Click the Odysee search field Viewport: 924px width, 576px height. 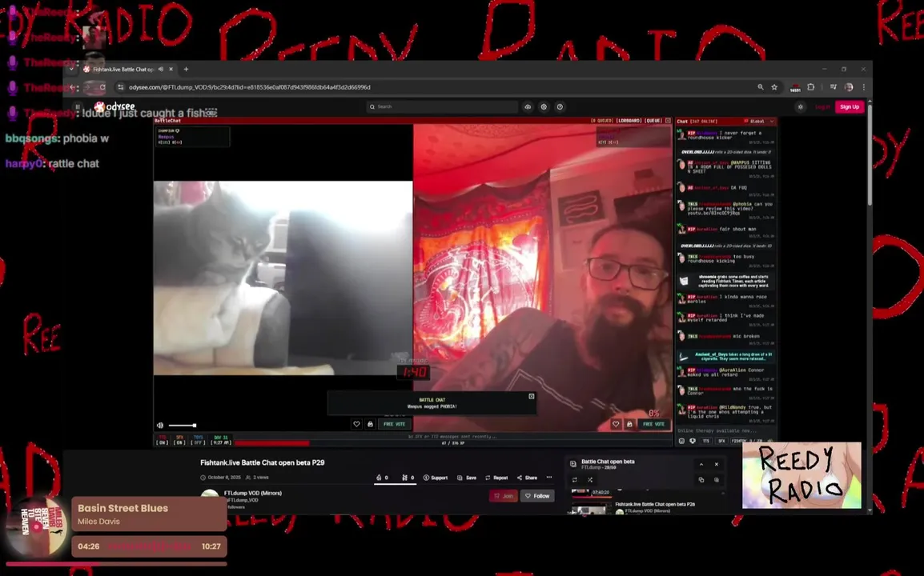tap(442, 106)
